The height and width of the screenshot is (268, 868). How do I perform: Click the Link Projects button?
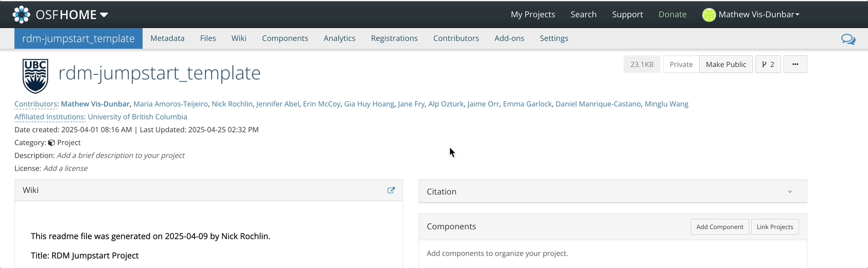(x=774, y=227)
